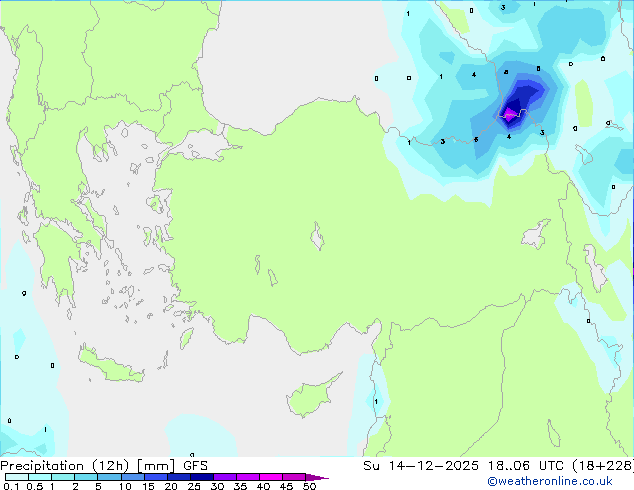Screen dimensions: 634x490
Task: Select the 2–5 mm legend color box
Action: (x=86, y=477)
